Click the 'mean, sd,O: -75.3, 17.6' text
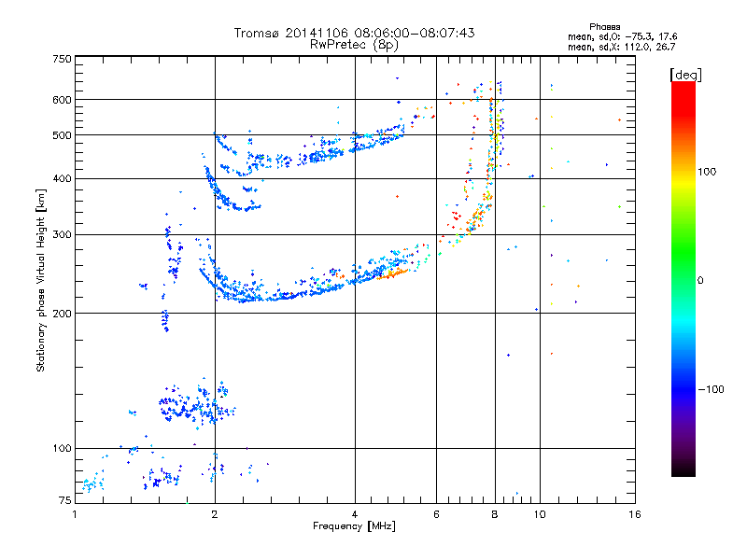 pos(622,36)
